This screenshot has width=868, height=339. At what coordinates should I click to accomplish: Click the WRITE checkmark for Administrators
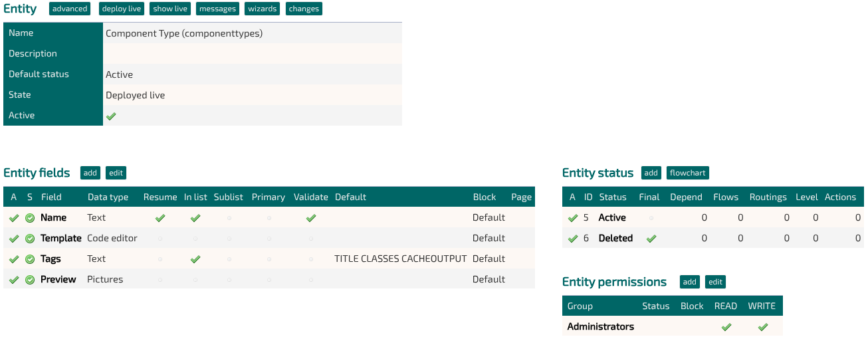point(763,327)
